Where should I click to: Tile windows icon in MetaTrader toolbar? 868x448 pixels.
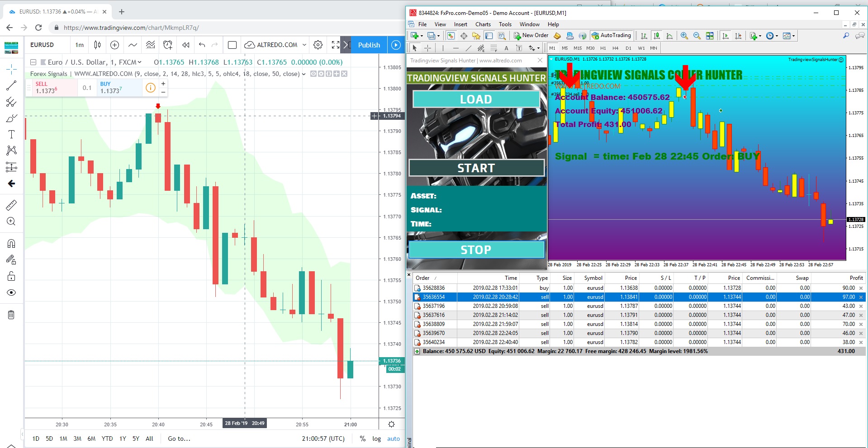pos(710,36)
